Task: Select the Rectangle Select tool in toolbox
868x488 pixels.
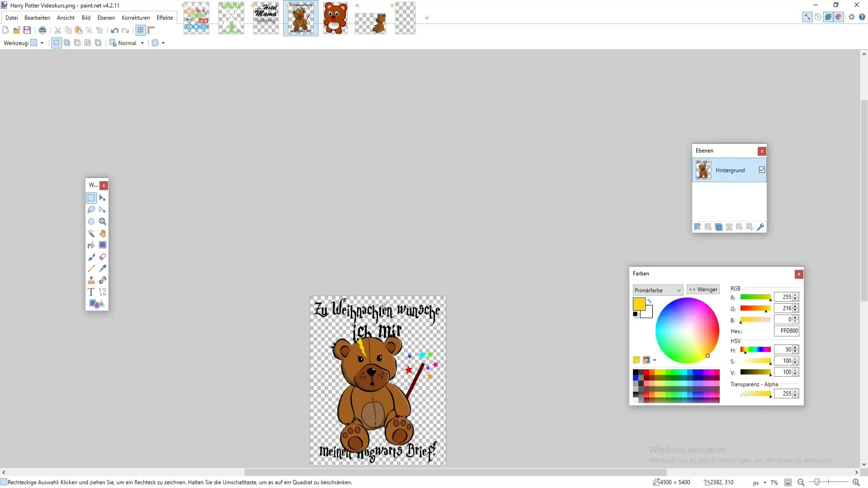Action: tap(91, 198)
